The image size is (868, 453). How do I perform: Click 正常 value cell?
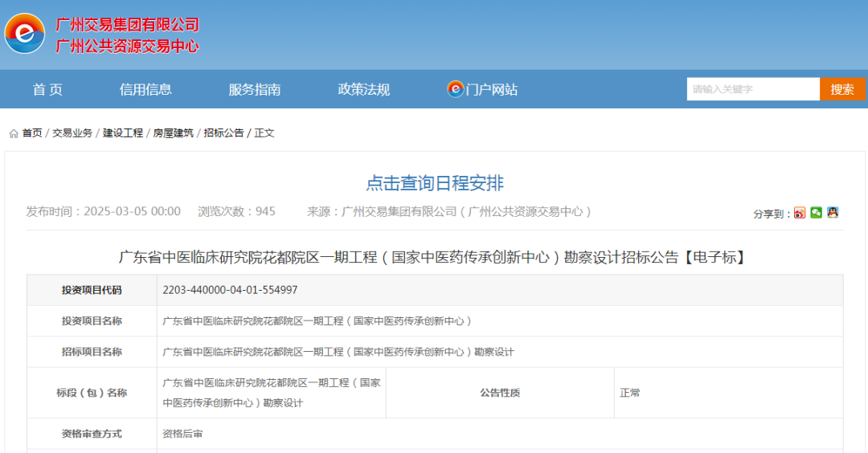coord(728,393)
